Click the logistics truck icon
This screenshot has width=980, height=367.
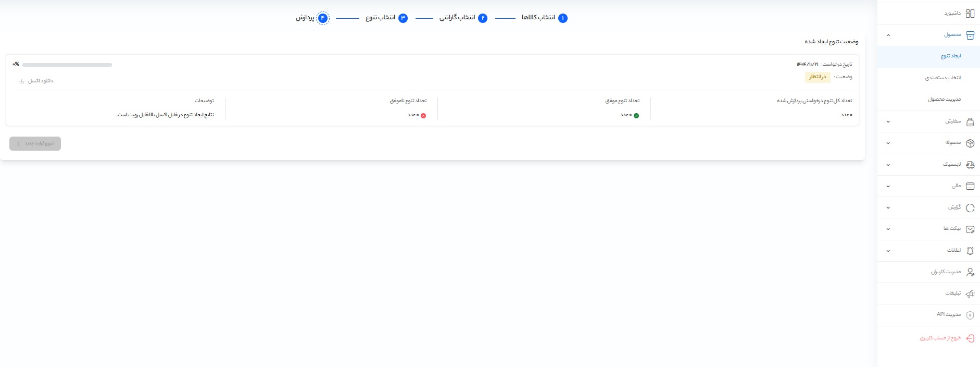(x=970, y=165)
